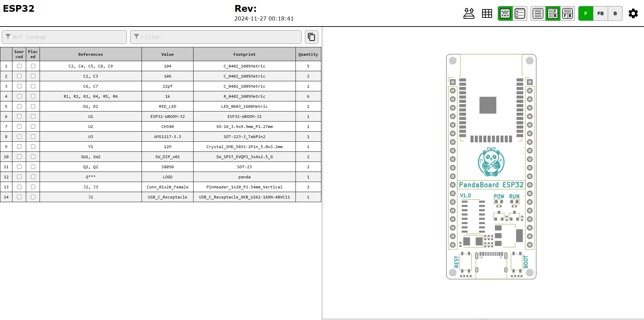Show back layer only with B button
Image resolution: width=644 pixels, height=320 pixels.
[615, 13]
